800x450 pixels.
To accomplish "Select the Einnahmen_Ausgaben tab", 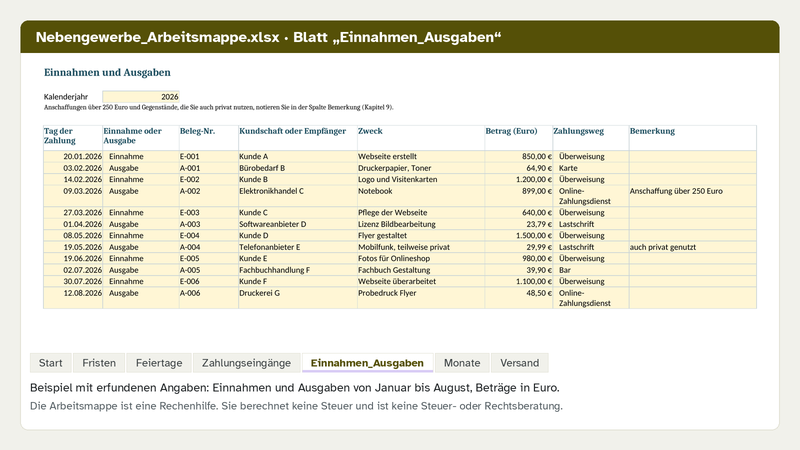I will point(367,363).
